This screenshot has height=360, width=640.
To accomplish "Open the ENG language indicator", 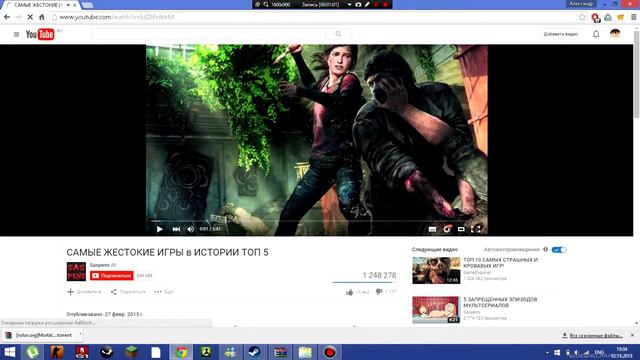I will point(599,352).
